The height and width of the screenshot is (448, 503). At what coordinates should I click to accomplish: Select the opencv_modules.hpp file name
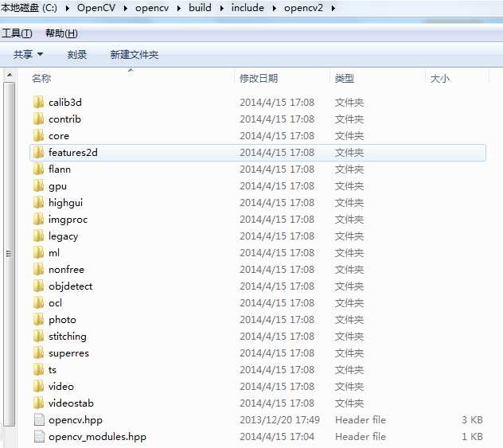pyautogui.click(x=97, y=436)
